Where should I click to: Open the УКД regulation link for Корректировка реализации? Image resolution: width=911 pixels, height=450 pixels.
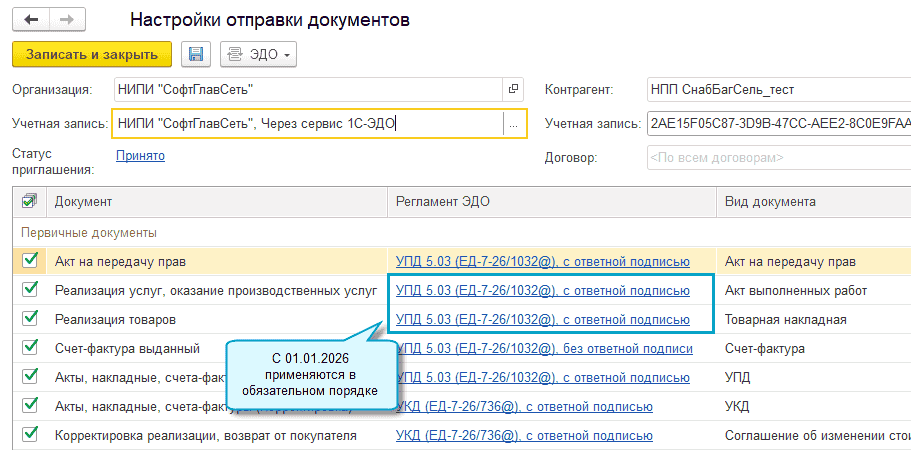point(524,435)
